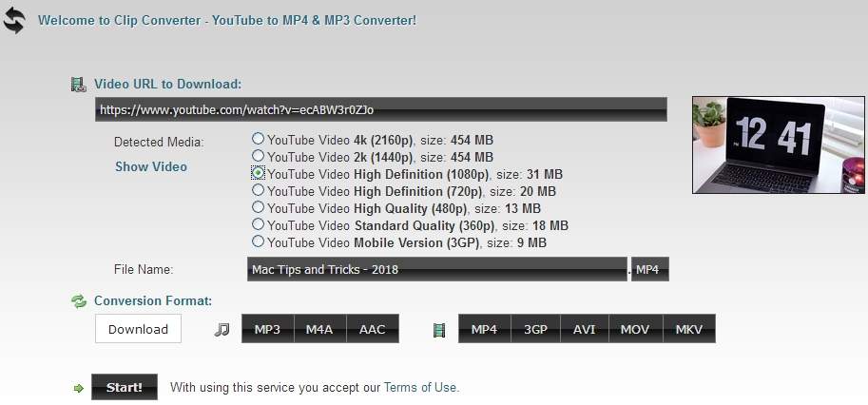
Task: Click the green arrow next to Start
Action: [79, 388]
